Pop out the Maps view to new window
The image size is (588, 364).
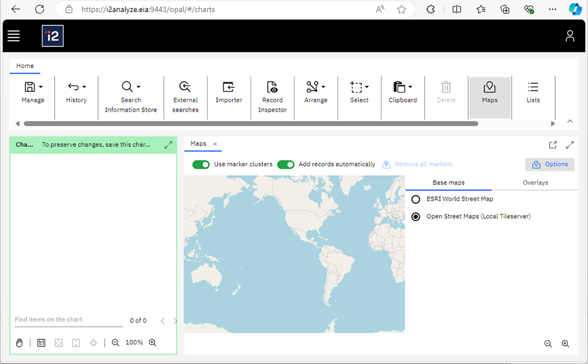553,144
